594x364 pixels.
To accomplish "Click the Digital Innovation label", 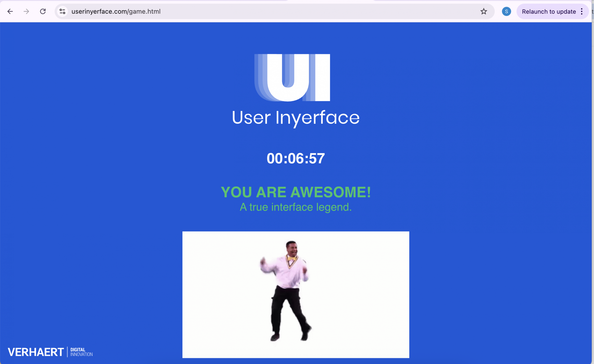I will pyautogui.click(x=81, y=352).
